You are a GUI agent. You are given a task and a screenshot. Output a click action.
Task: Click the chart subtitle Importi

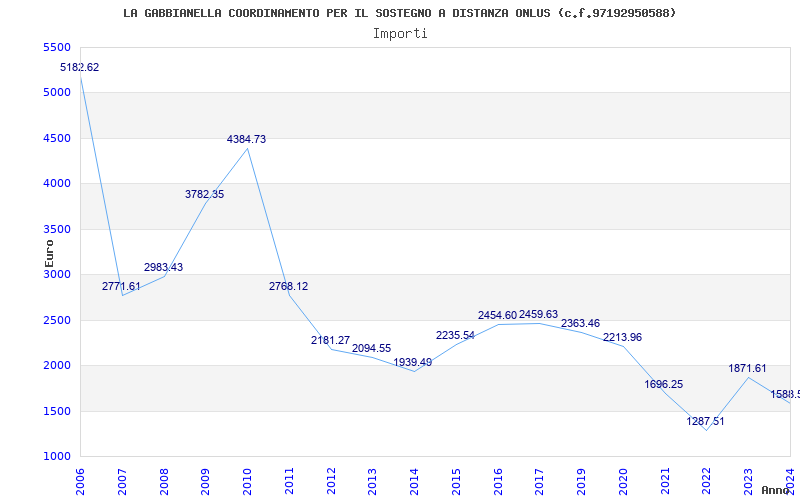[x=400, y=34]
